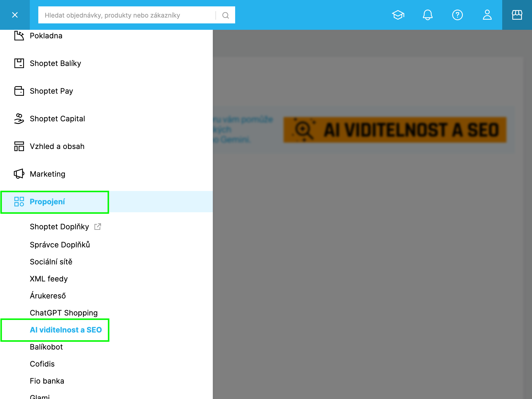Open the storefront shop icon
Viewport: 532px width, 399px height.
coord(517,15)
